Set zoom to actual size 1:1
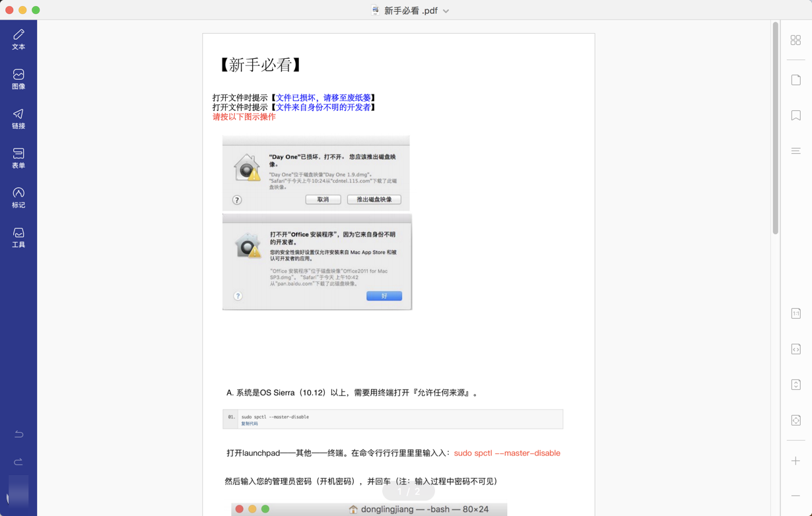812x516 pixels. point(795,313)
